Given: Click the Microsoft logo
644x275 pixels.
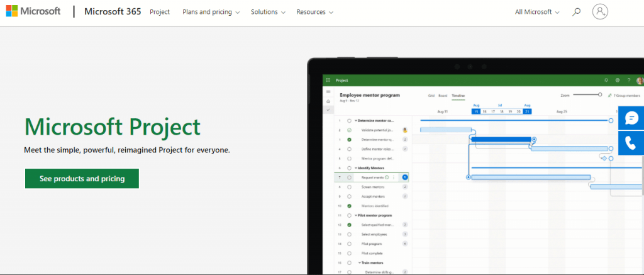Looking at the screenshot, I should click(33, 11).
